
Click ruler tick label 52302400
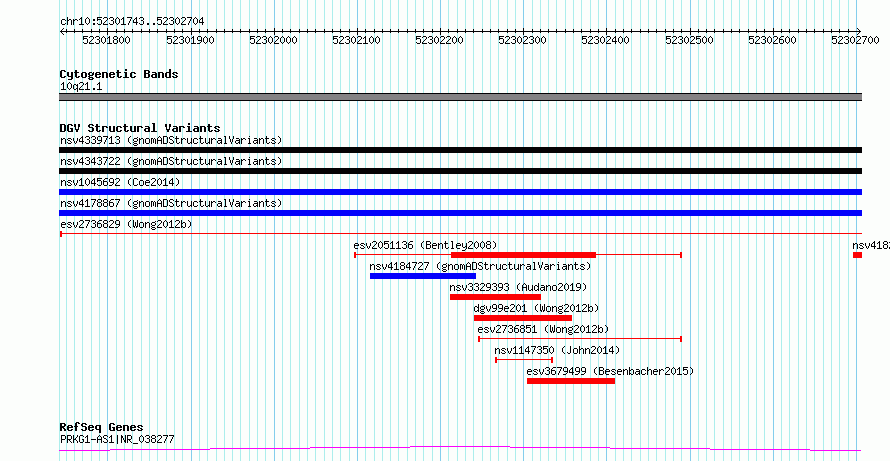pos(606,40)
